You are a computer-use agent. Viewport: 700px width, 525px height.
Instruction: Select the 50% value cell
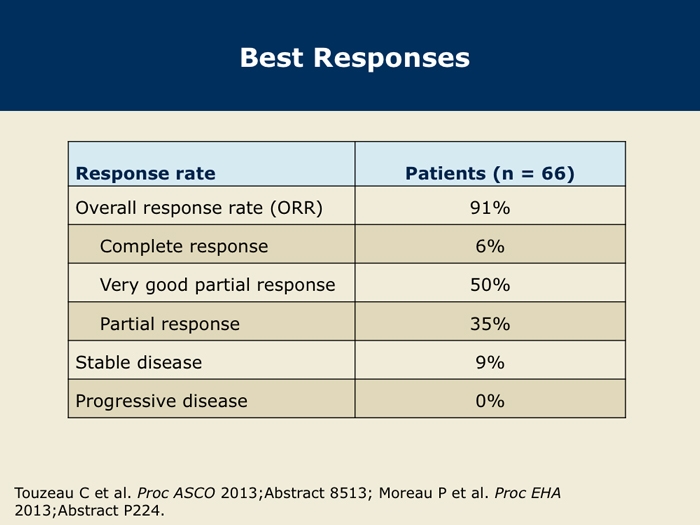[x=490, y=285]
